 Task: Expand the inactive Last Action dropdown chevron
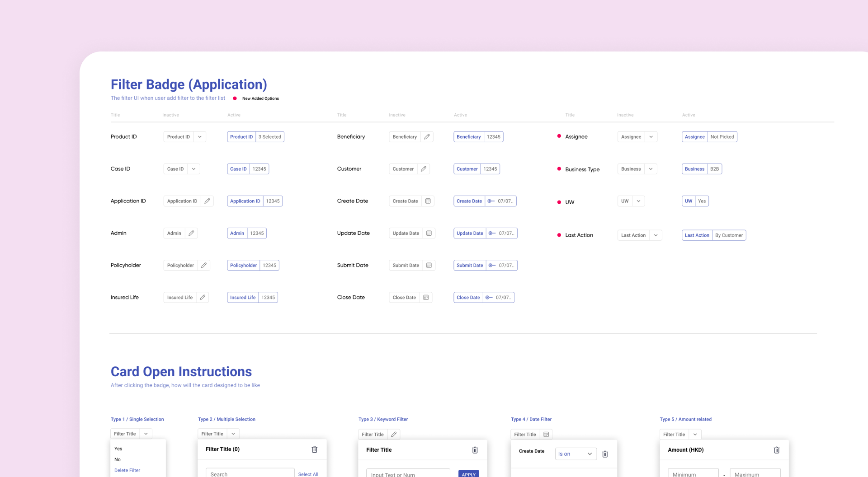pyautogui.click(x=656, y=235)
